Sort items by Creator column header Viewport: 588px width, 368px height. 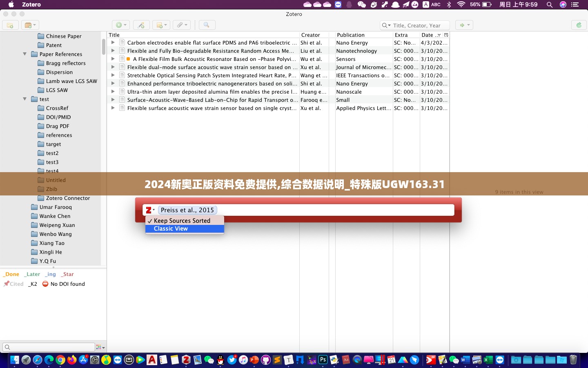[314, 35]
